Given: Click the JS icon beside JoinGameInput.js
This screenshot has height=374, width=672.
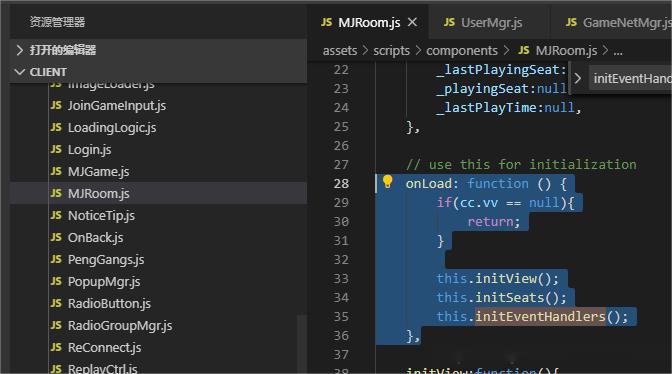Looking at the screenshot, I should [56, 105].
